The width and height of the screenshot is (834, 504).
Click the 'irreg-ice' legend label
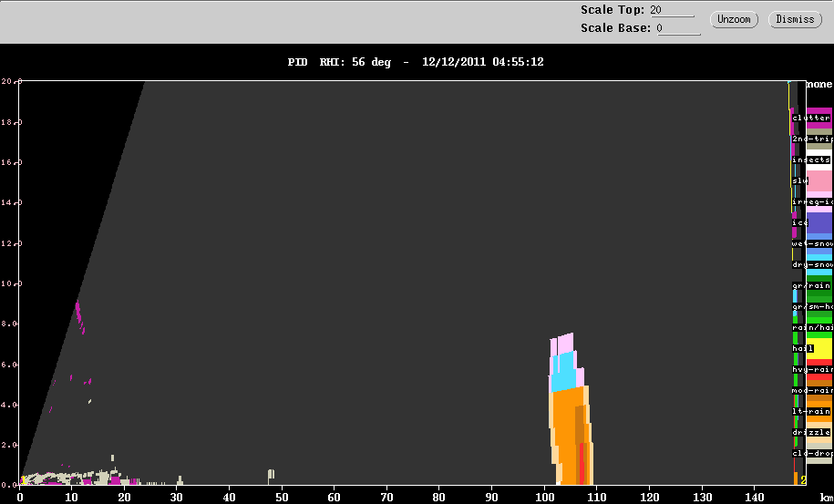click(x=812, y=202)
